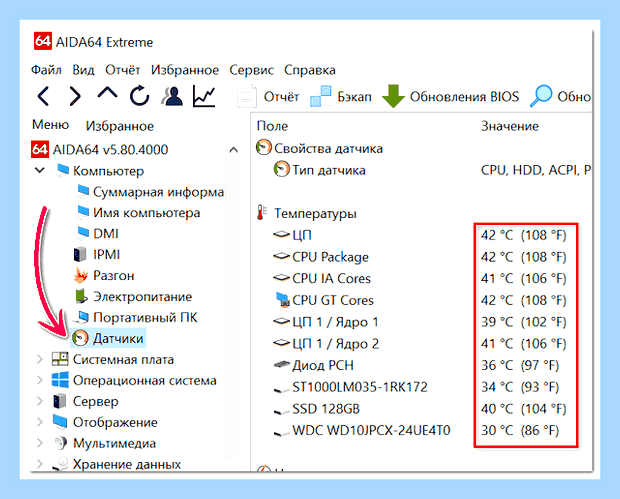Go back with the left arrow toolbar icon

point(43,96)
